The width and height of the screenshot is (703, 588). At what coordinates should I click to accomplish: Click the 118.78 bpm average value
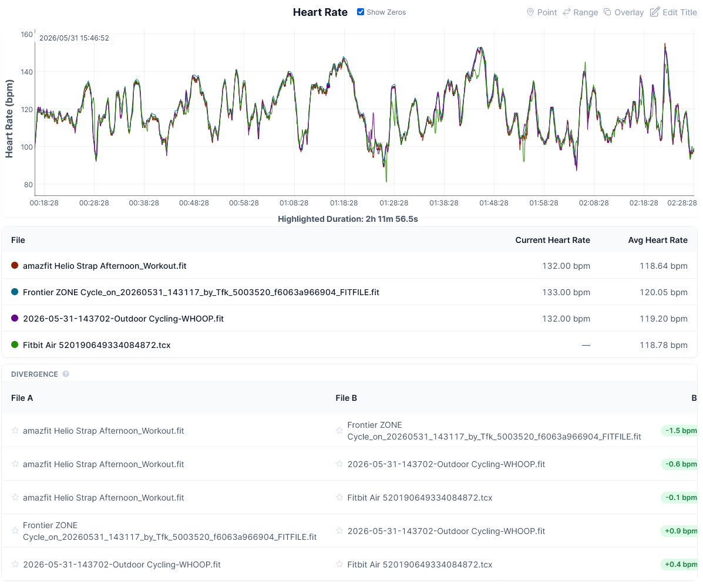click(x=664, y=345)
